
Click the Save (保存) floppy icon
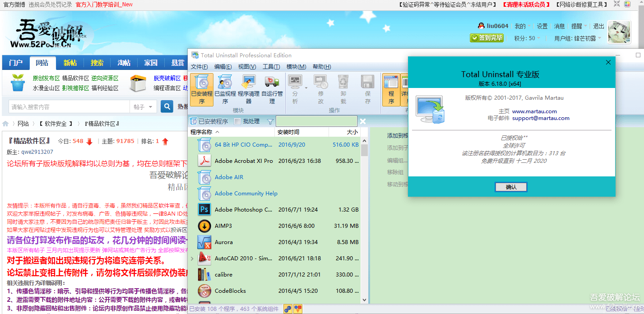pyautogui.click(x=367, y=82)
